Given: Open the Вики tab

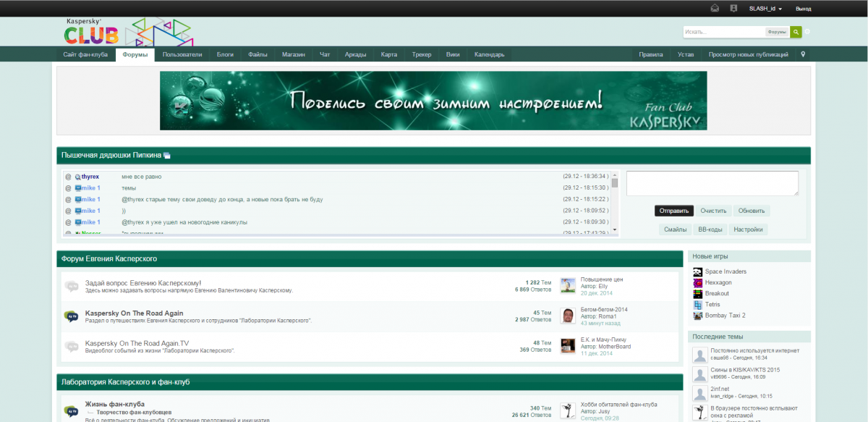Looking at the screenshot, I should point(453,54).
